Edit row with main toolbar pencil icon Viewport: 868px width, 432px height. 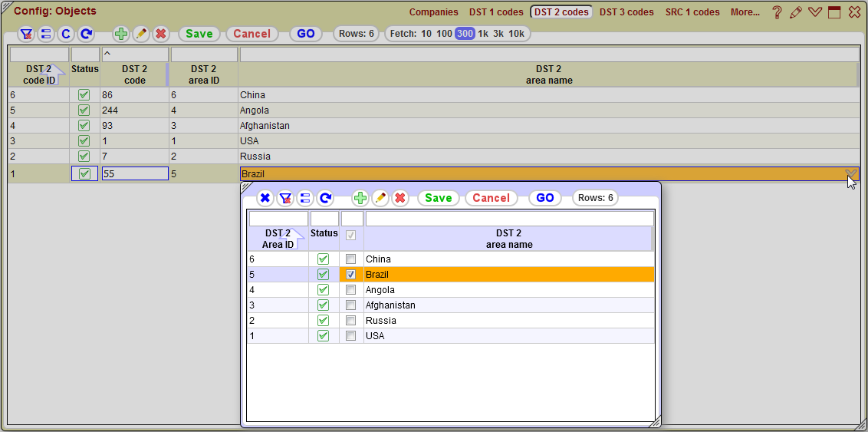pos(140,34)
